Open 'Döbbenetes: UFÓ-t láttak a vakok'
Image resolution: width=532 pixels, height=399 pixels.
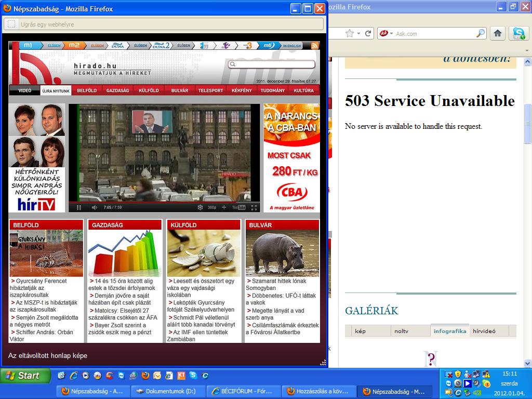pos(281,299)
